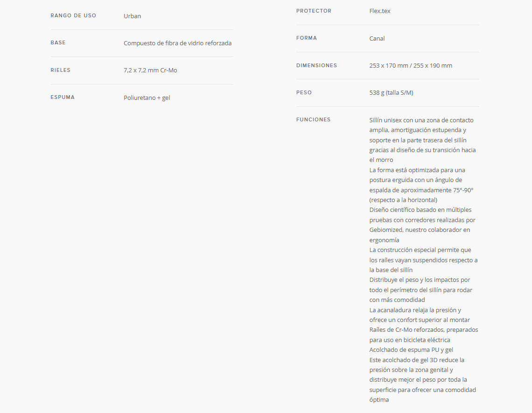532x413 pixels.
Task: Click the RIELES label
Action: [60, 70]
